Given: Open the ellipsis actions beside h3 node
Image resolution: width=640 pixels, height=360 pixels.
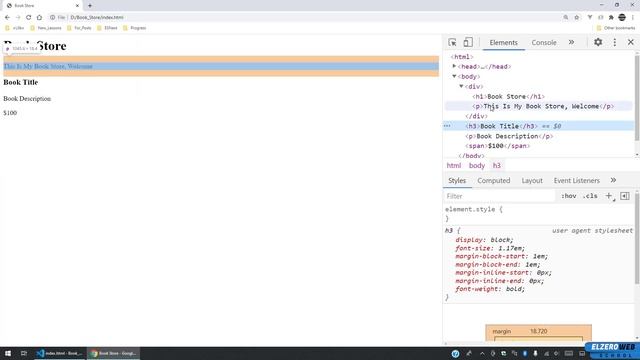Looking at the screenshot, I should click(x=447, y=126).
